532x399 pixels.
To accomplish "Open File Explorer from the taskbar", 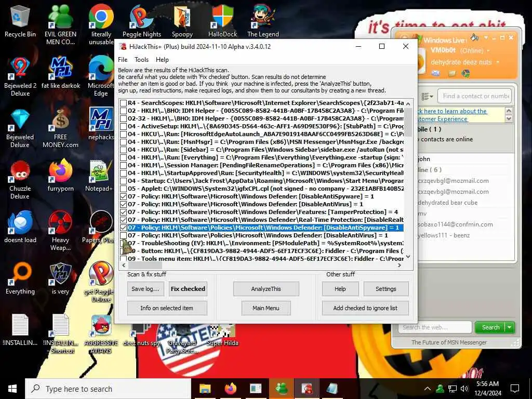I will (x=205, y=389).
